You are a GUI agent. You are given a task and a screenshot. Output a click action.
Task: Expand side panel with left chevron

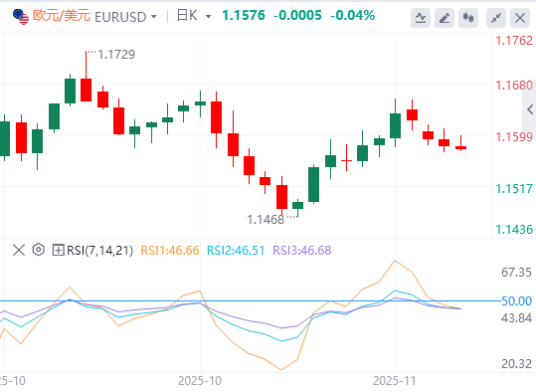[x=530, y=109]
